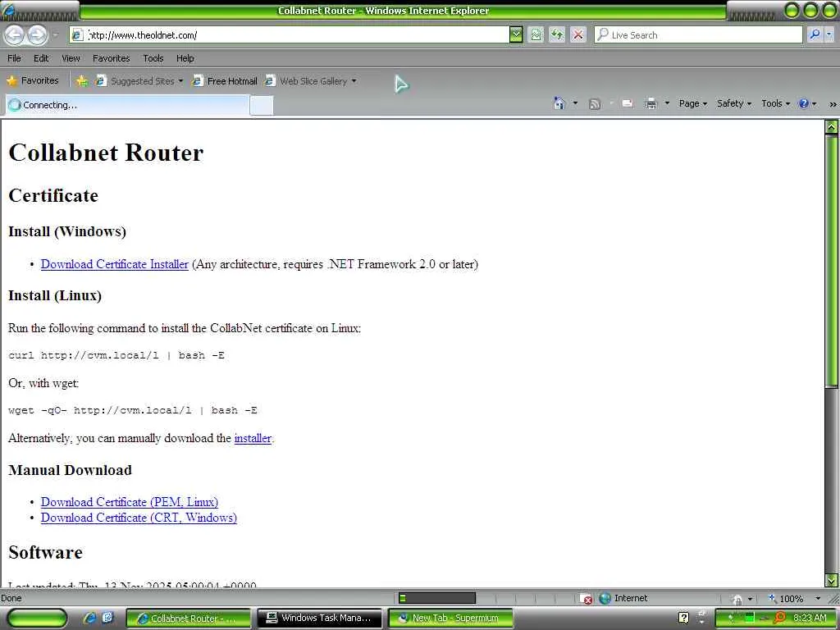Click Free Hotmail favorites bar link
The width and height of the screenshot is (840, 630).
pos(225,81)
